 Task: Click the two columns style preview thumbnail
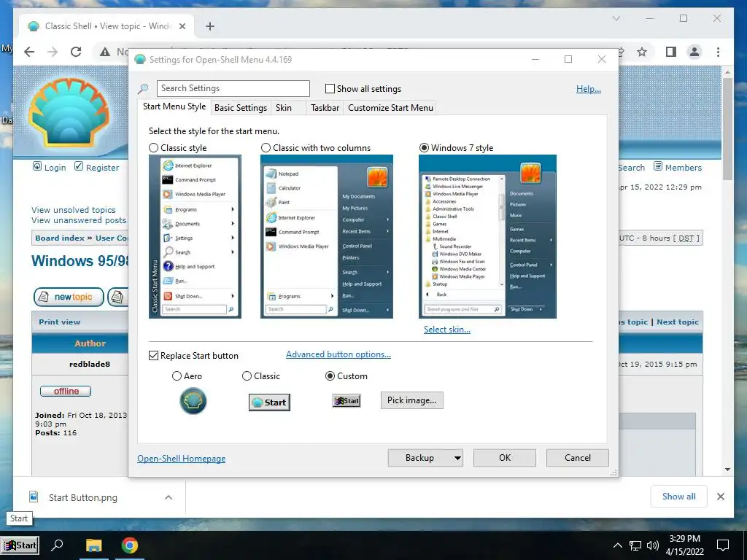pos(327,237)
